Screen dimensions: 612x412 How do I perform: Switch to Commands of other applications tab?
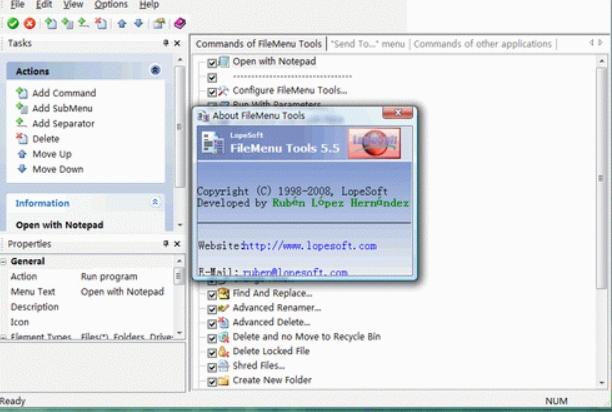click(x=482, y=44)
